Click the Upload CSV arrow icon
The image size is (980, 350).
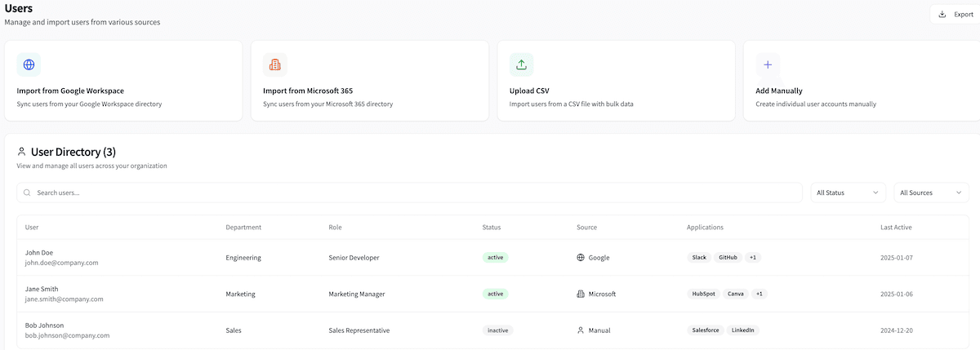point(522,64)
